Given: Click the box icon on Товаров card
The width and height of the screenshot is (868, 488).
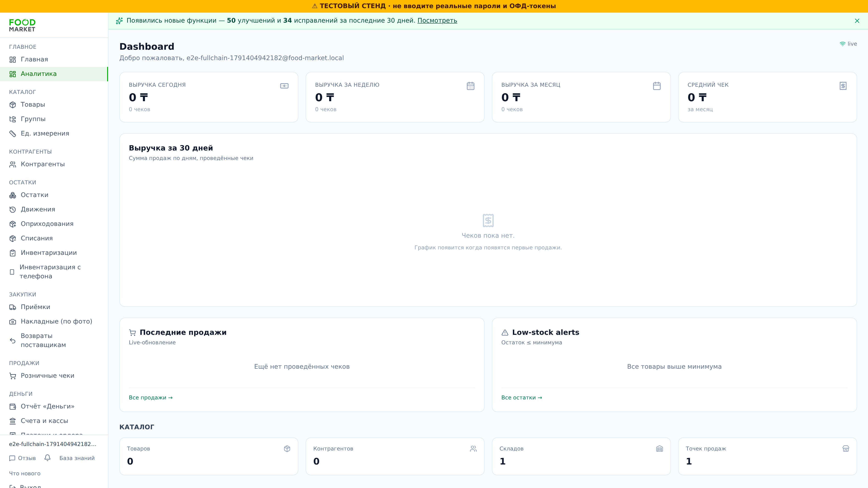Looking at the screenshot, I should pyautogui.click(x=287, y=449).
